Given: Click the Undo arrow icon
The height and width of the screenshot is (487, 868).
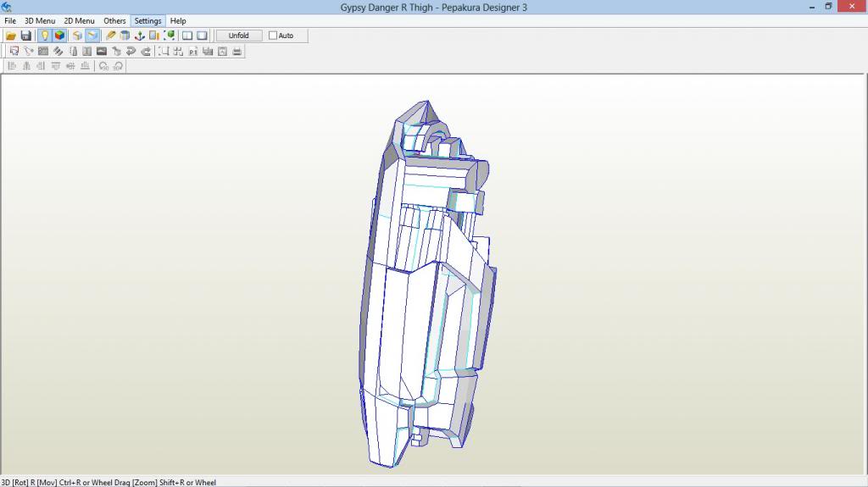Looking at the screenshot, I should [x=131, y=52].
